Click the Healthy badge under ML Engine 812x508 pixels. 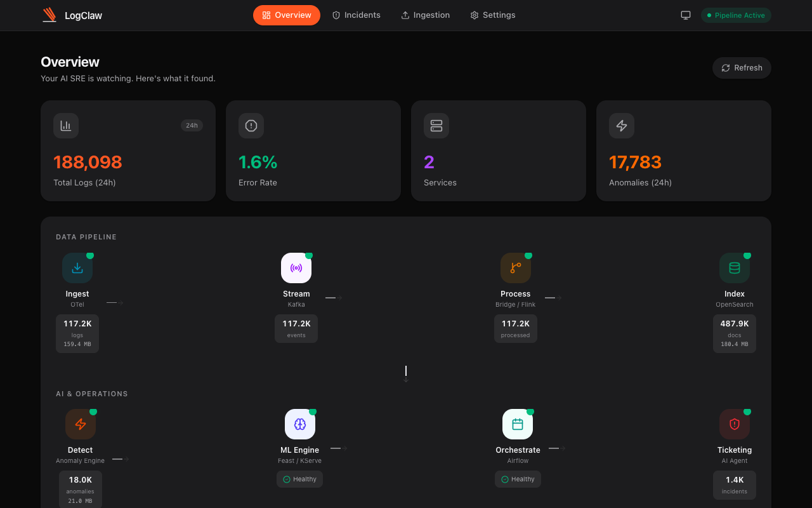(x=299, y=479)
